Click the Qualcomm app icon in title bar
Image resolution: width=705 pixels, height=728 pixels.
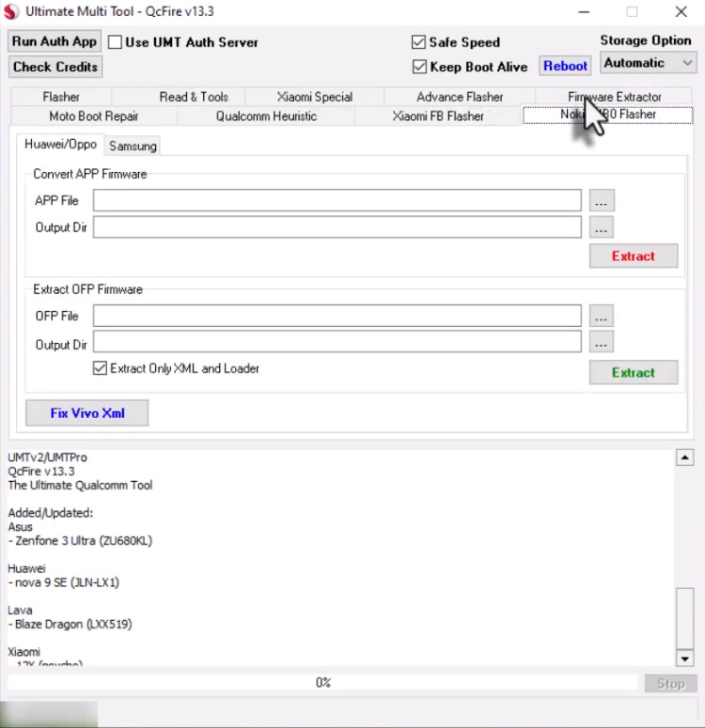pos(11,11)
